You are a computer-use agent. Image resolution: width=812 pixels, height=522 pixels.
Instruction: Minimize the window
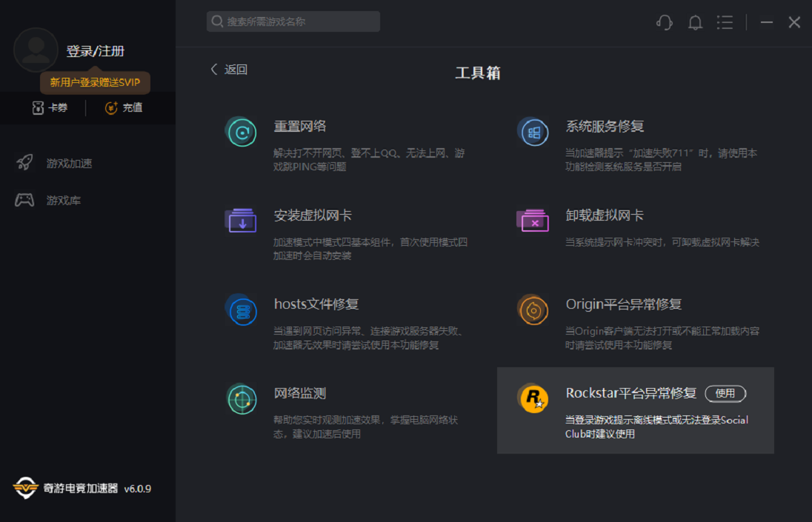coord(766,22)
